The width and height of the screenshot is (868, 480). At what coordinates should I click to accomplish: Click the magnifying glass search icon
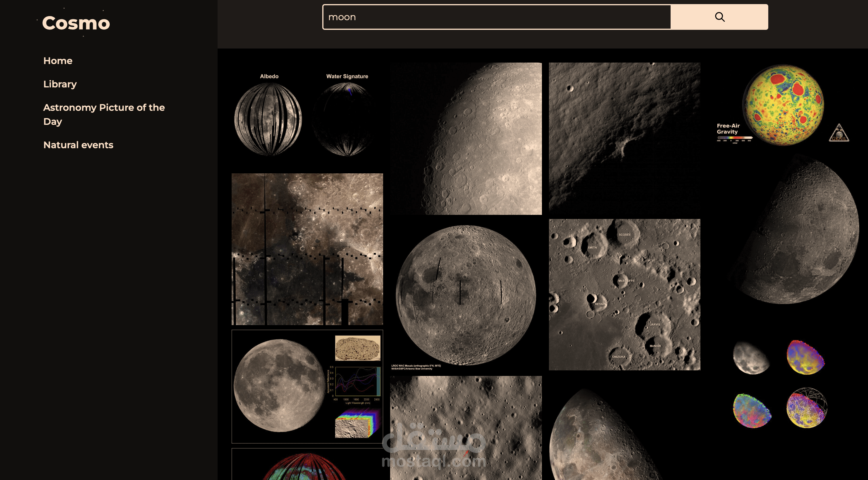point(719,17)
